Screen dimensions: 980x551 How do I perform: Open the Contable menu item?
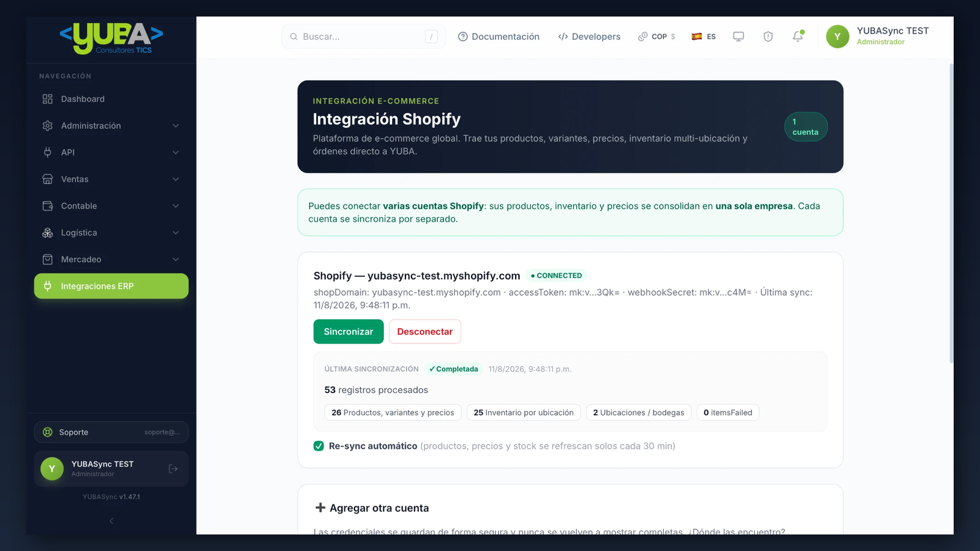click(x=111, y=206)
